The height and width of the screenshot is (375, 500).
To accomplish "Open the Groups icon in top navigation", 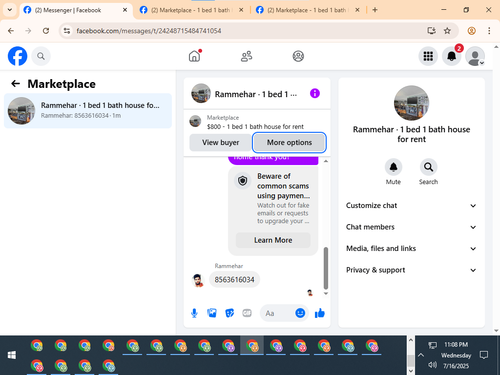I will point(298,56).
